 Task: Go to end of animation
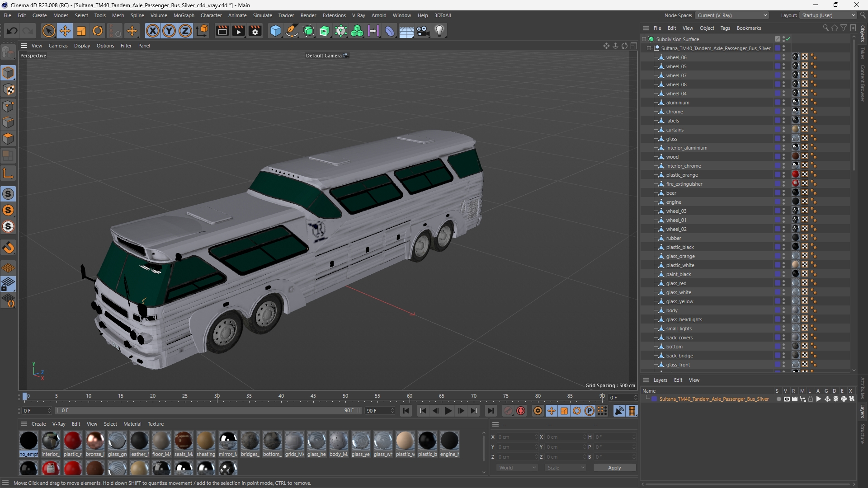[x=491, y=411]
